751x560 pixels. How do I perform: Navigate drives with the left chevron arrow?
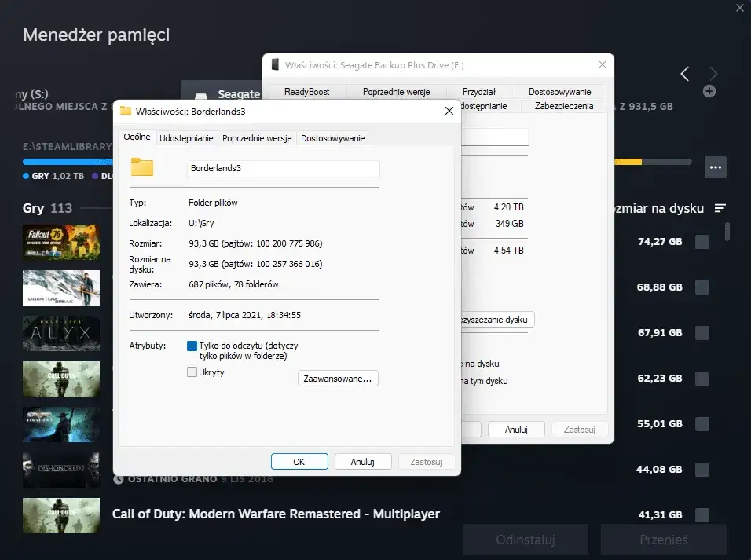click(683, 73)
